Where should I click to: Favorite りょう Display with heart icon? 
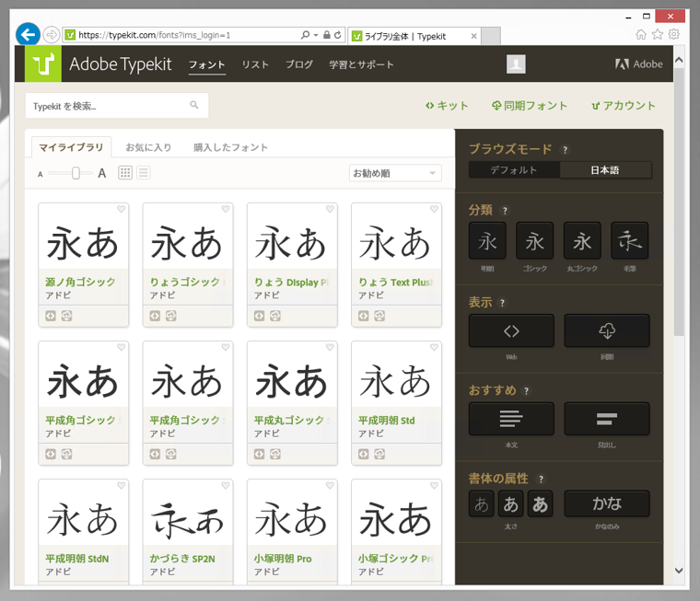pyautogui.click(x=330, y=209)
